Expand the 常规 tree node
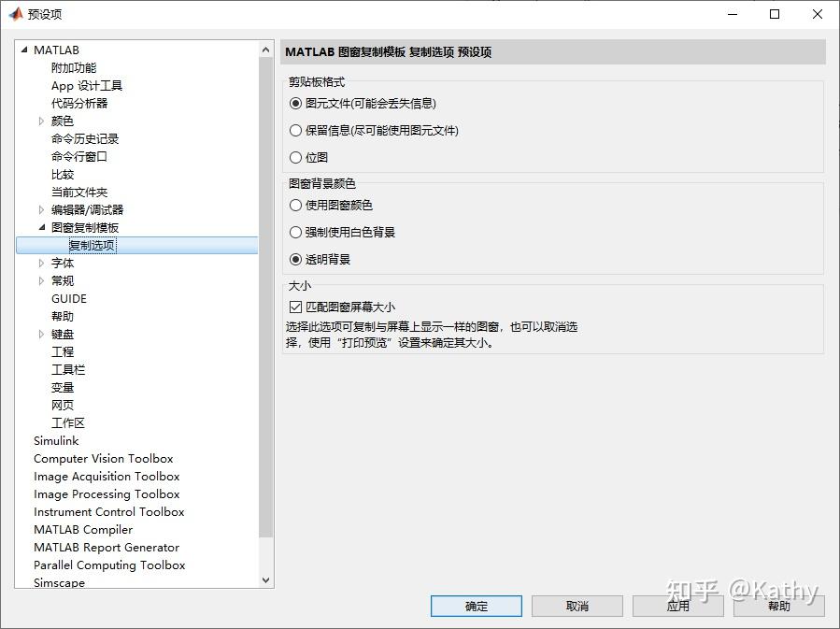The height and width of the screenshot is (629, 840). click(39, 280)
